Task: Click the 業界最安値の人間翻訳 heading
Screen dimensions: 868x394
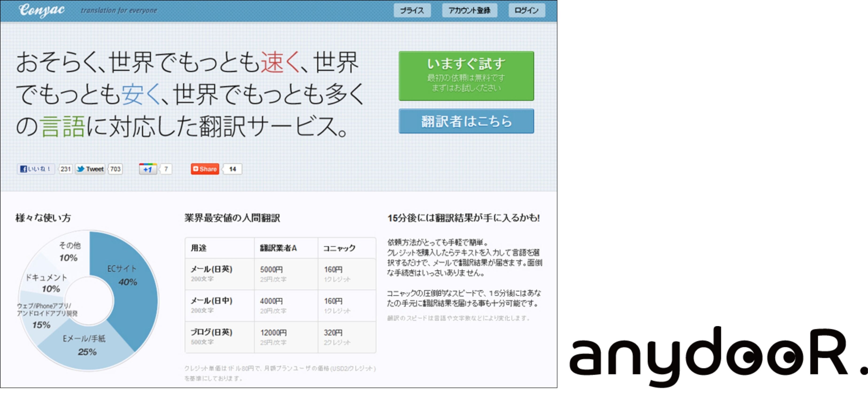Action: [232, 218]
